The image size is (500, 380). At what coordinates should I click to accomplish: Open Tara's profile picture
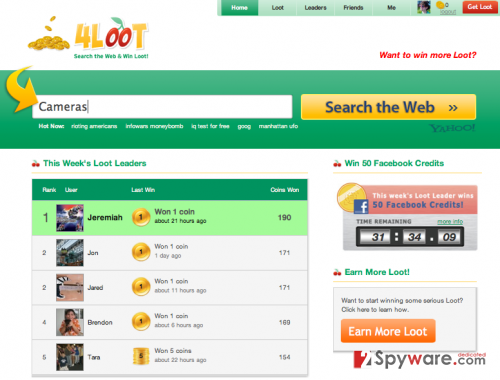(x=70, y=357)
